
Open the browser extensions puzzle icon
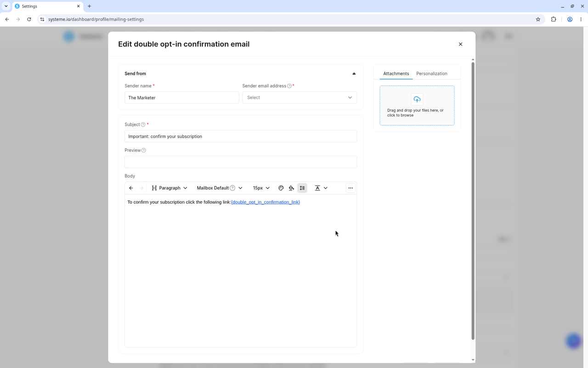(x=554, y=19)
